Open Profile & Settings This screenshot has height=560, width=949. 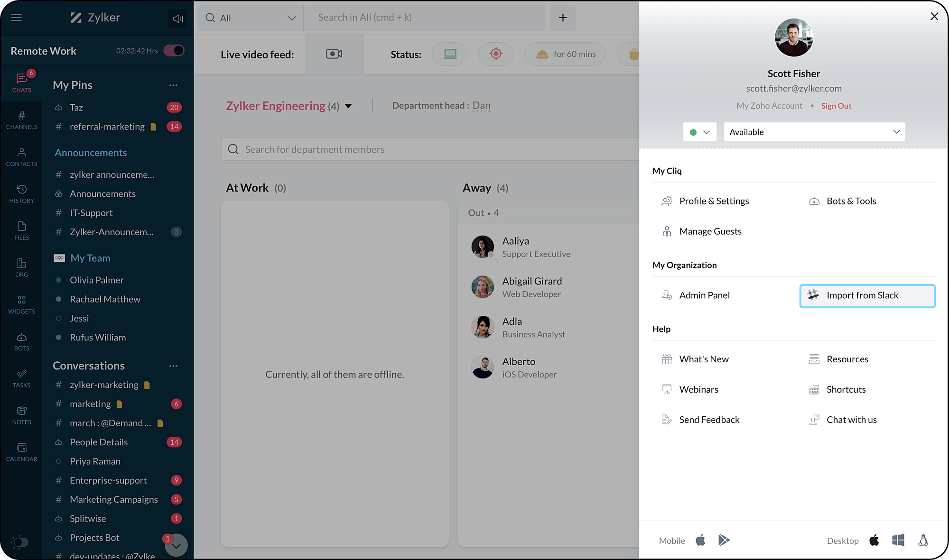[x=714, y=201]
